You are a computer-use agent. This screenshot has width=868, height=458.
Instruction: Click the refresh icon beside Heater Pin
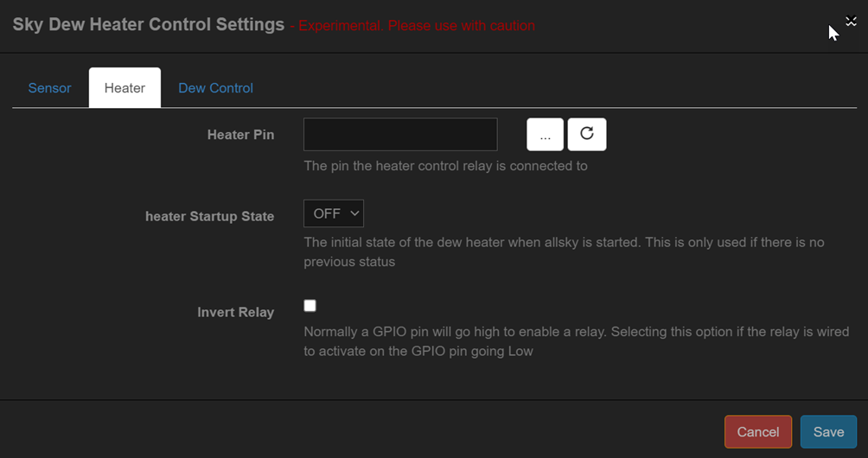tap(587, 134)
